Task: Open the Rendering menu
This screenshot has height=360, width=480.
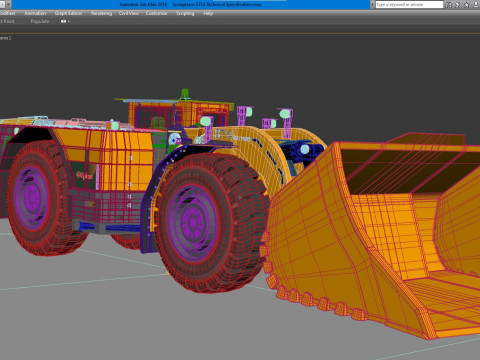Action: pos(101,13)
